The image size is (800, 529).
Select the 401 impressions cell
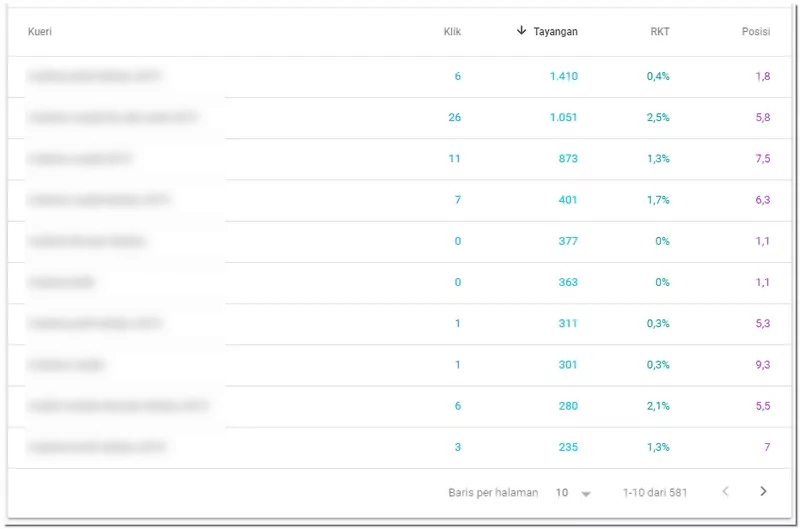pos(568,200)
